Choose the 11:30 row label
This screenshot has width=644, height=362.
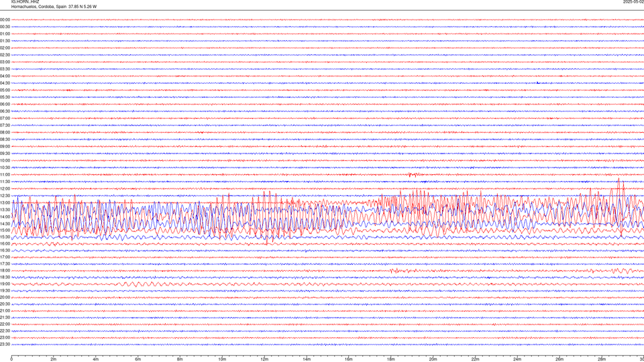[x=5, y=182]
